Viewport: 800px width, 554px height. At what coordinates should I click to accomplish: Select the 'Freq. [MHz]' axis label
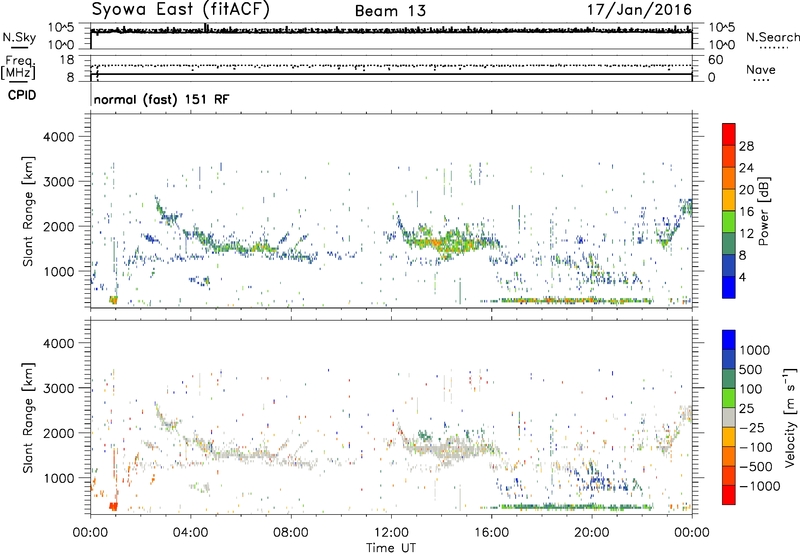(18, 68)
